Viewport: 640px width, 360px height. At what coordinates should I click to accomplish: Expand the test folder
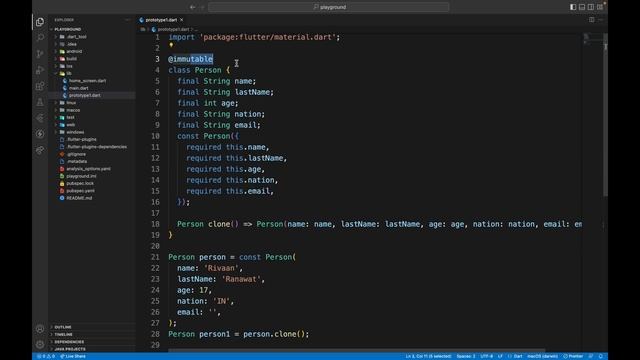70,118
